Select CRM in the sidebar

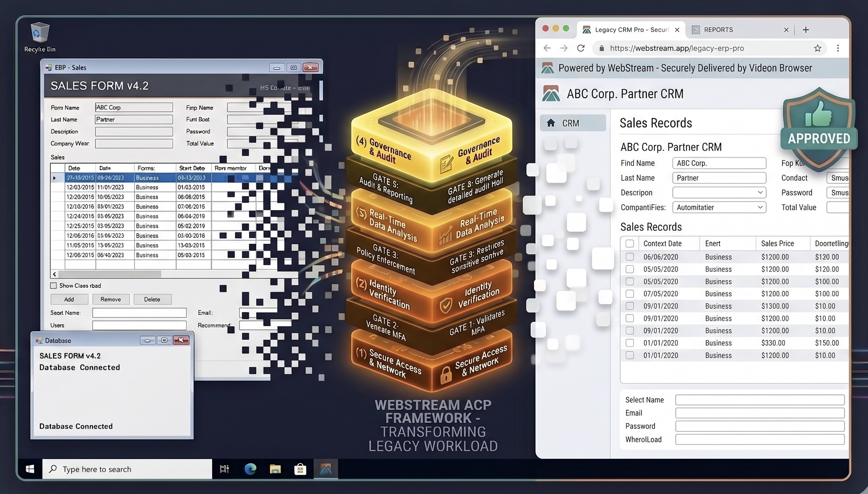(573, 123)
